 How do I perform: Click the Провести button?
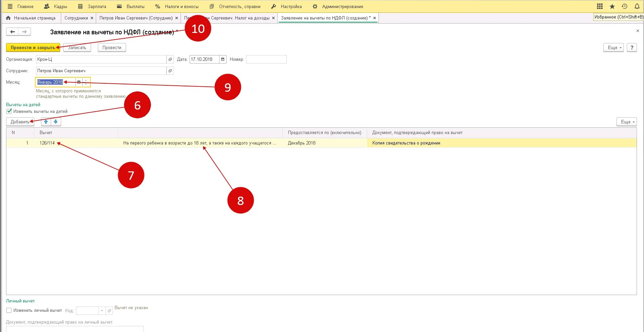click(x=112, y=47)
